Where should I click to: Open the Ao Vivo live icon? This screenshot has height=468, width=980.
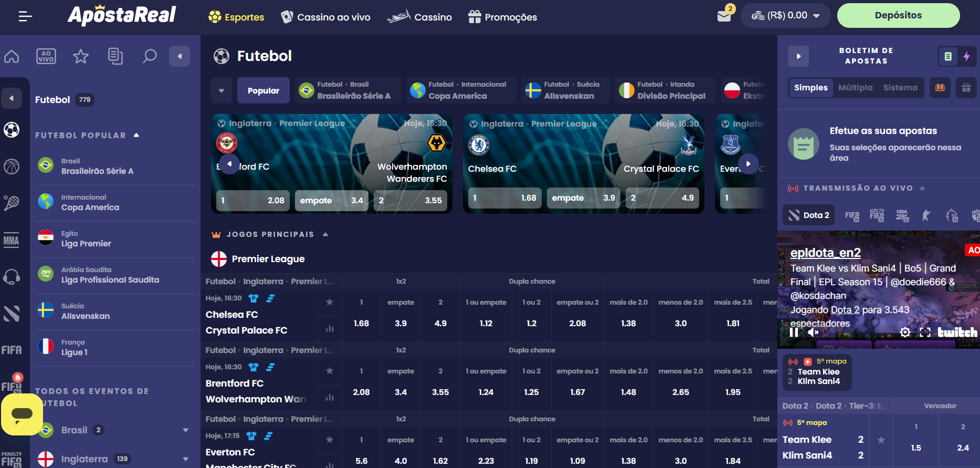pyautogui.click(x=46, y=56)
